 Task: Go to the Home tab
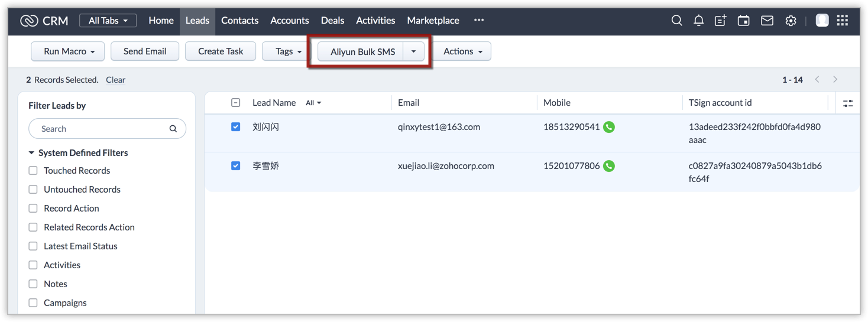pyautogui.click(x=161, y=21)
